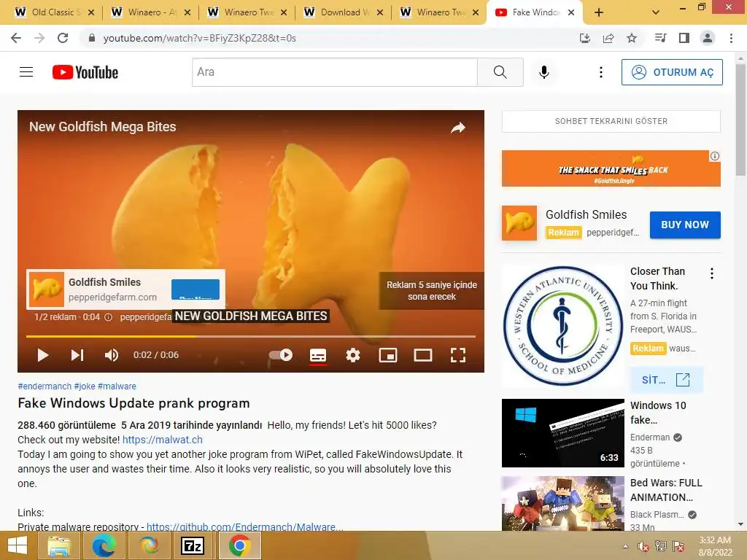Open a new browser tab
This screenshot has width=747, height=560.
[599, 12]
